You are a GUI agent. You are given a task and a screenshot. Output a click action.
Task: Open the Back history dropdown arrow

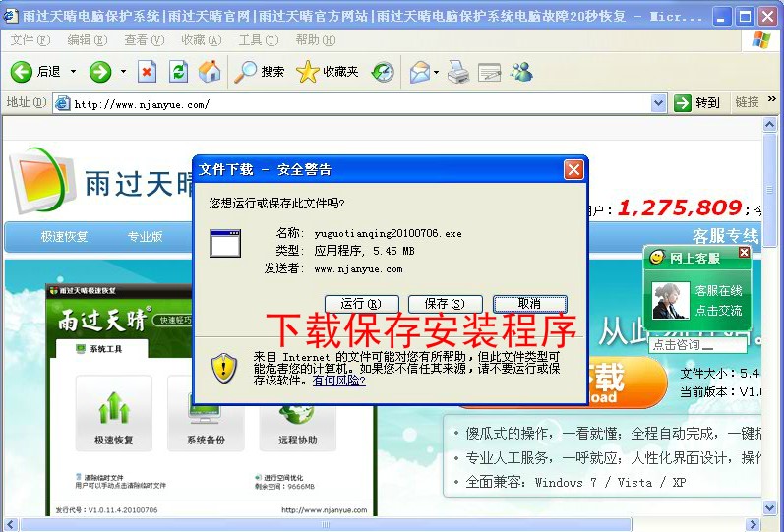(73, 72)
